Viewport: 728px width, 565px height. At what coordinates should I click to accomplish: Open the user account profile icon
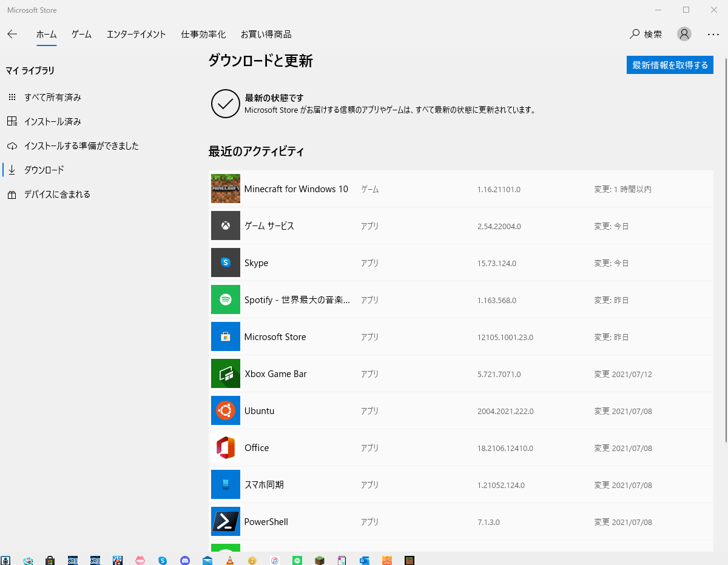(684, 34)
